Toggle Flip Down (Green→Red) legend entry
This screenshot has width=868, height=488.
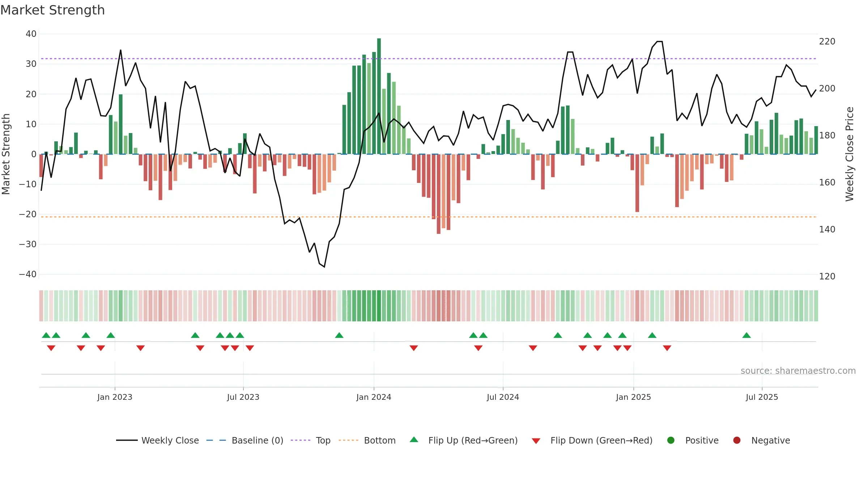pos(592,440)
